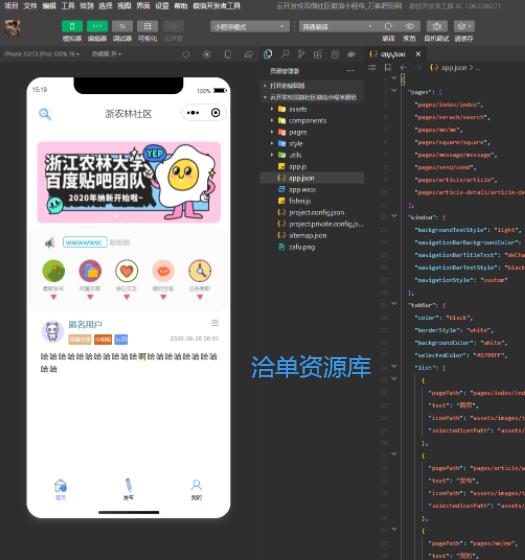Click the real device debugging icon
Screen dimensions: 525x560
(x=437, y=26)
